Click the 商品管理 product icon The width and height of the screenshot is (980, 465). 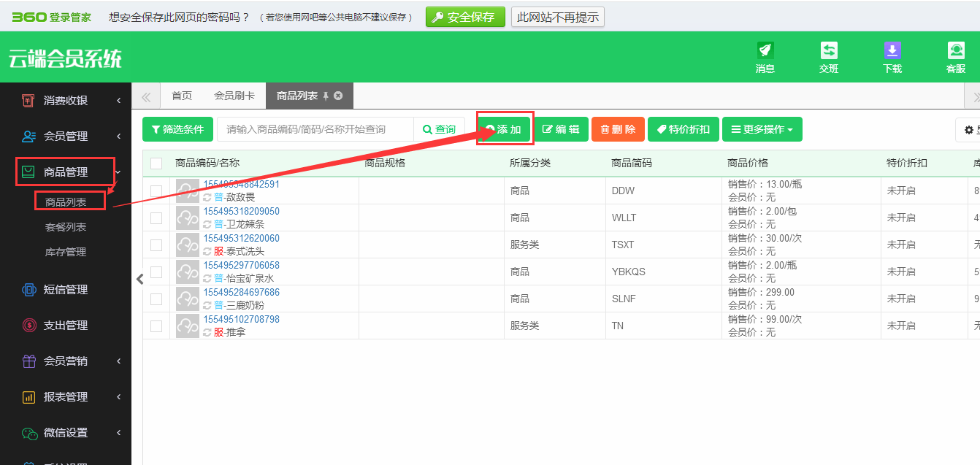[x=28, y=172]
